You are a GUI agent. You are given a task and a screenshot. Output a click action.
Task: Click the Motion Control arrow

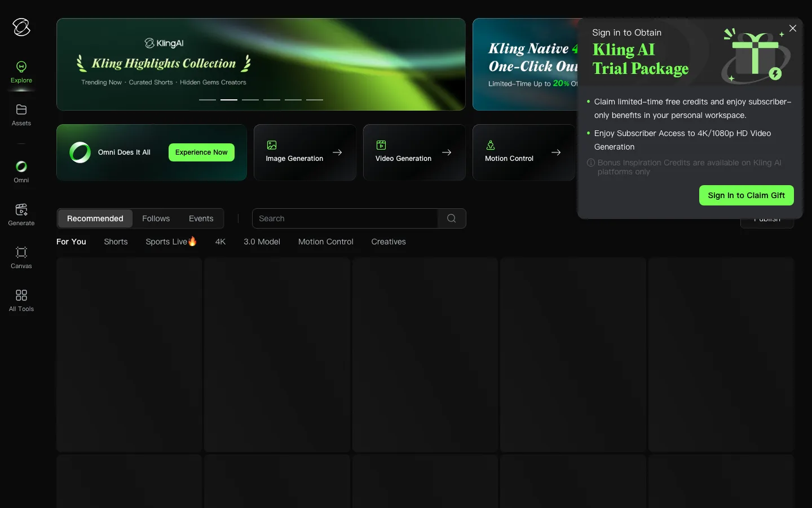point(556,152)
